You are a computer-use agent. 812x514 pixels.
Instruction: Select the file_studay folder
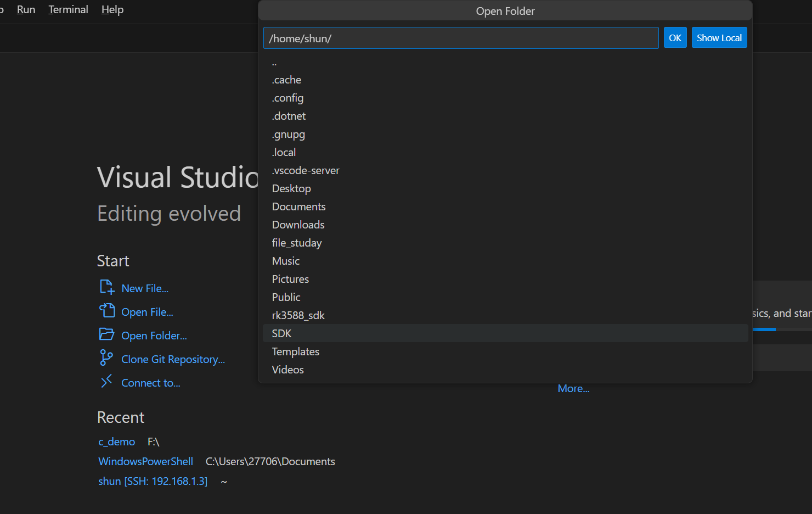(x=505, y=243)
